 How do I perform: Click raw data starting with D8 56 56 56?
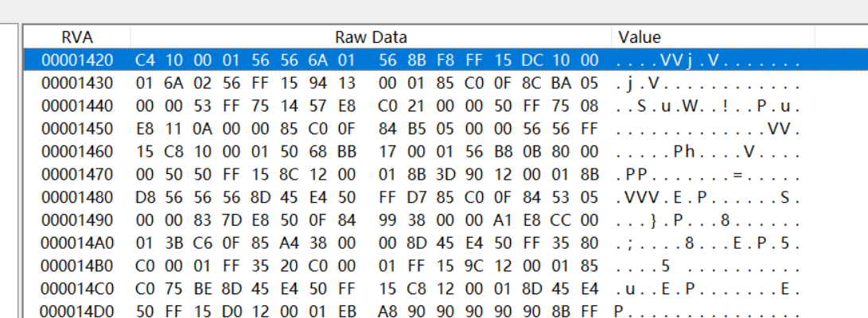click(367, 197)
